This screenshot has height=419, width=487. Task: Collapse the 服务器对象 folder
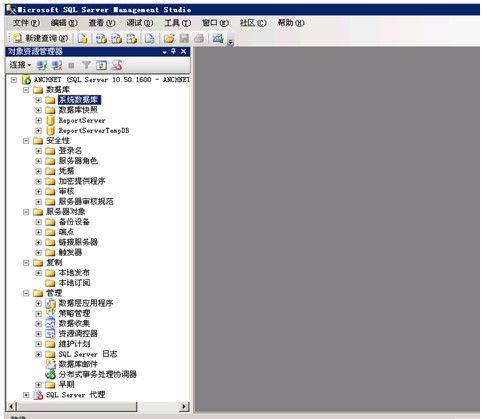tap(26, 212)
